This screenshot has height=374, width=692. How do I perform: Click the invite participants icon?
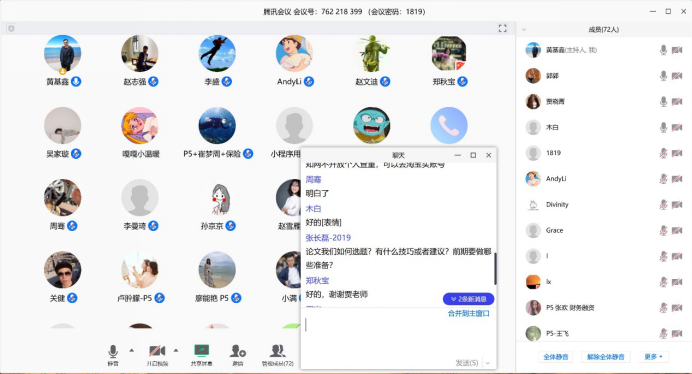pyautogui.click(x=237, y=351)
